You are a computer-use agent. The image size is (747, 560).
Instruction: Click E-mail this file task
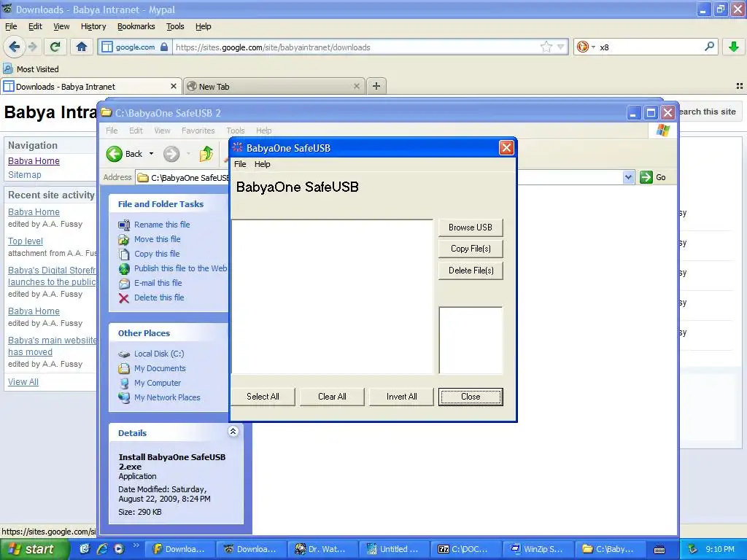tap(158, 283)
